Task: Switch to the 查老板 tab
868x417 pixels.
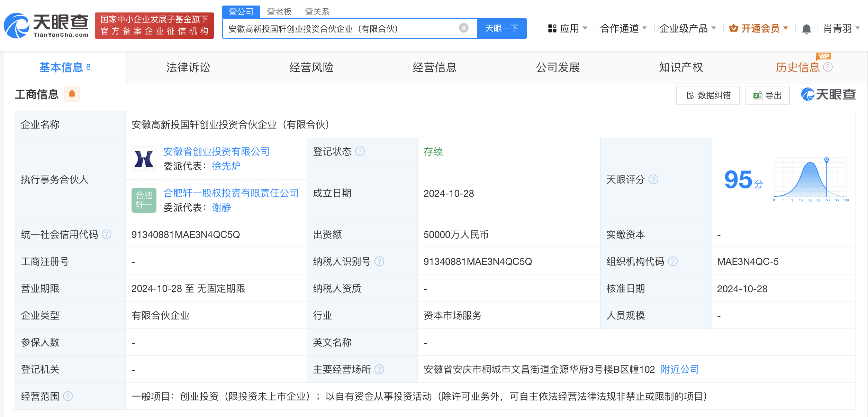Action: (x=279, y=12)
